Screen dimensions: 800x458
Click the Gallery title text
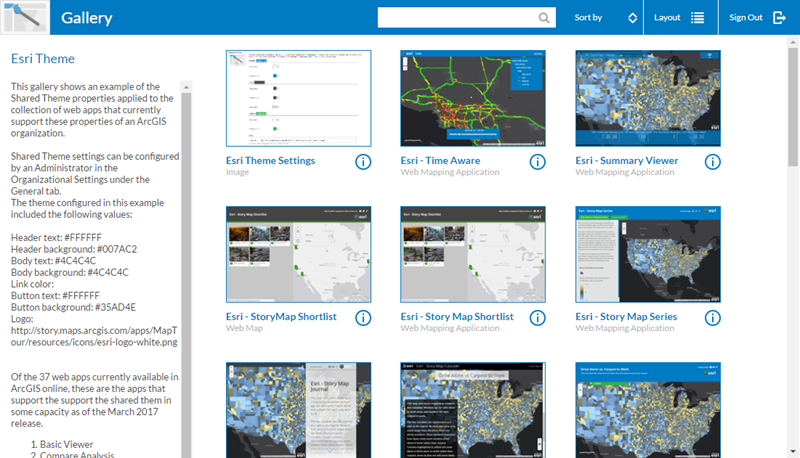pos(87,18)
